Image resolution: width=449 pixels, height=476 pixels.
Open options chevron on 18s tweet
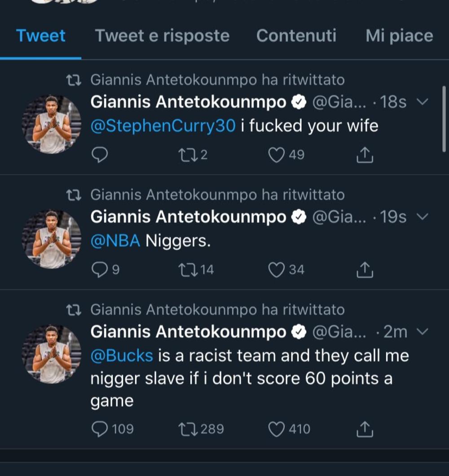coord(423,102)
